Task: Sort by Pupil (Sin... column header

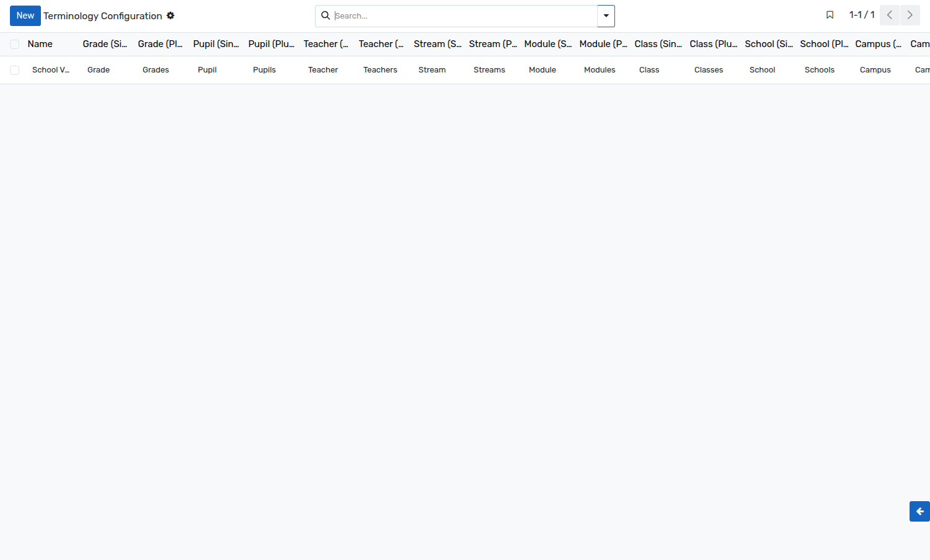Action: pyautogui.click(x=216, y=44)
